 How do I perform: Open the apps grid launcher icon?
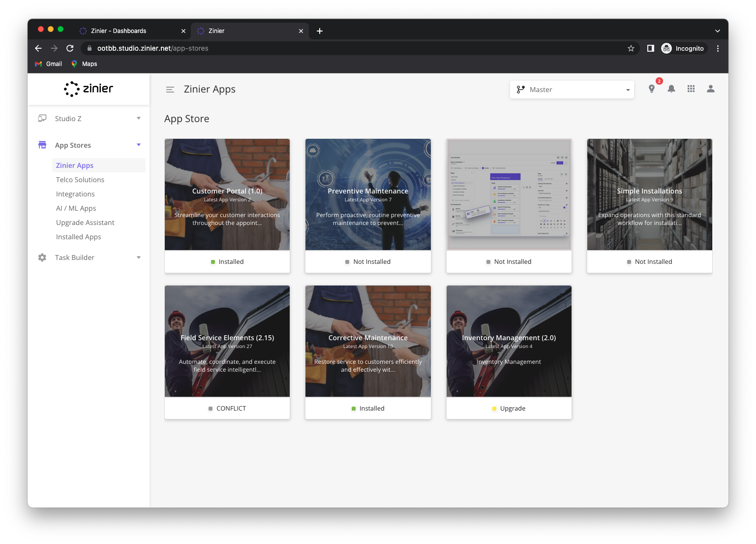coord(691,89)
